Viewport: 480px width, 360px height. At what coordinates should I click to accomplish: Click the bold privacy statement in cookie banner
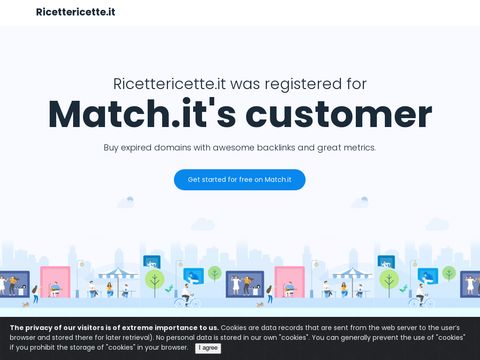[x=114, y=328]
